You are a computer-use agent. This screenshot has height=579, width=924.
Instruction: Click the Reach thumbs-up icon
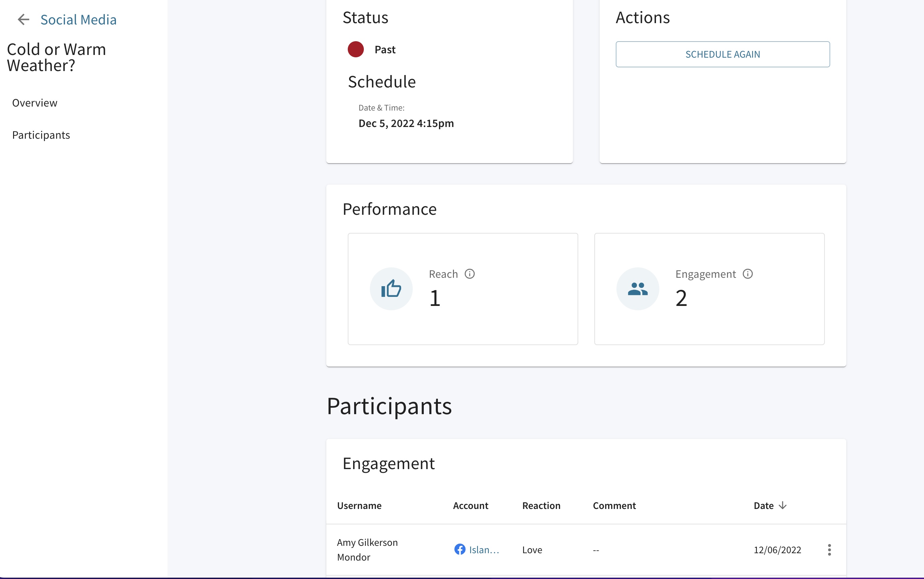tap(391, 289)
